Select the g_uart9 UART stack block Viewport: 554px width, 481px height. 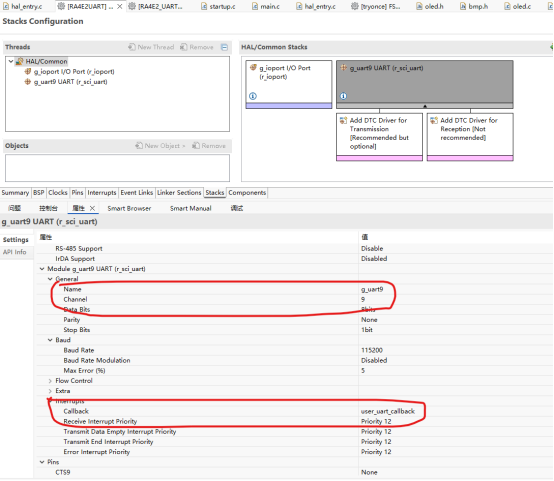coord(425,84)
